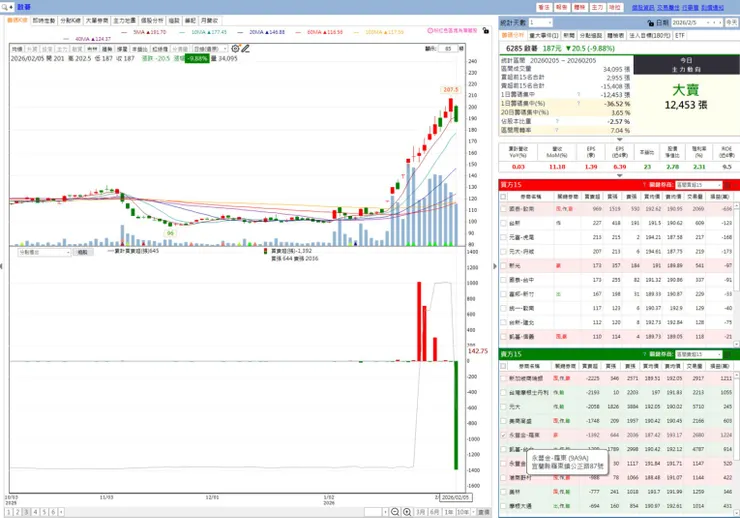
Task: Click help icon beside 1日籌碼集中
Action: [x=578, y=95]
